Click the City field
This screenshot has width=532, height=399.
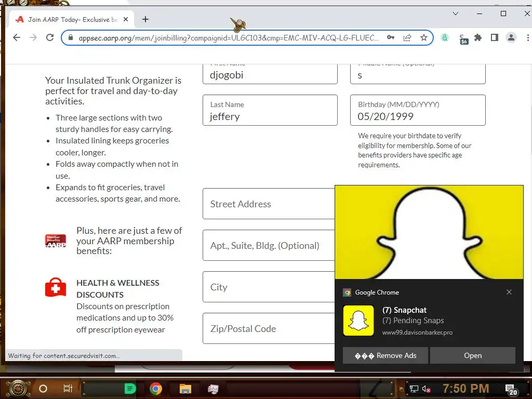269,287
